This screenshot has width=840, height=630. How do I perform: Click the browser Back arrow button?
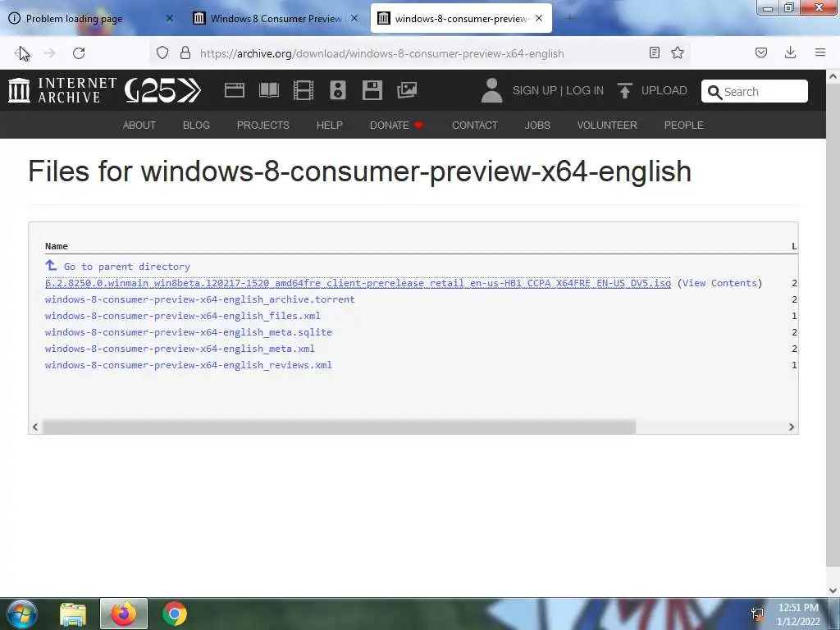21,53
